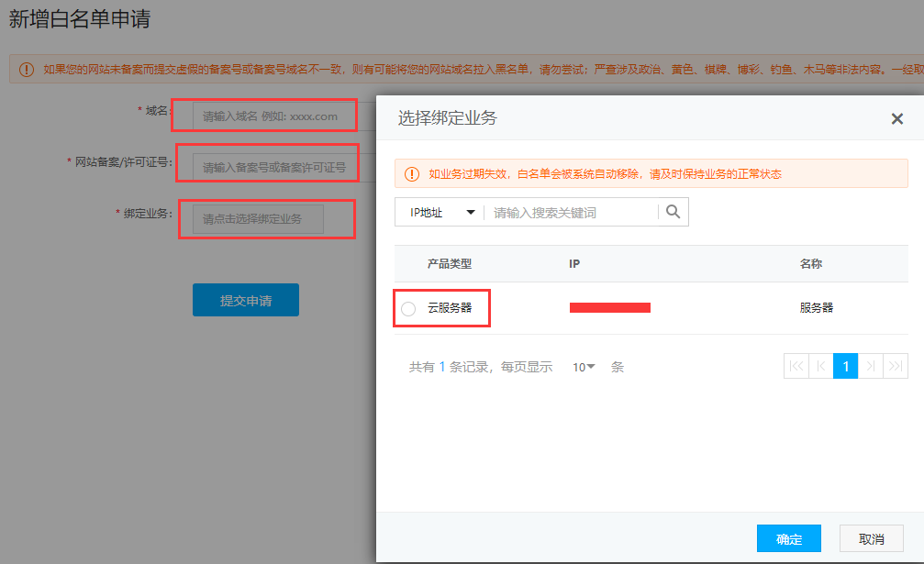Confirm selection with 确定 button
This screenshot has height=564, width=924.
click(x=788, y=538)
